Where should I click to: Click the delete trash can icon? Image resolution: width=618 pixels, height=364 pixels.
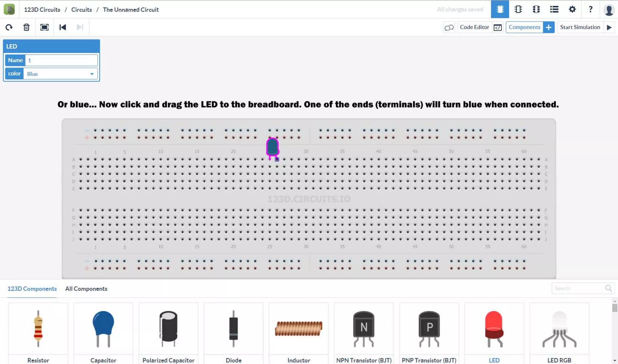tap(27, 27)
